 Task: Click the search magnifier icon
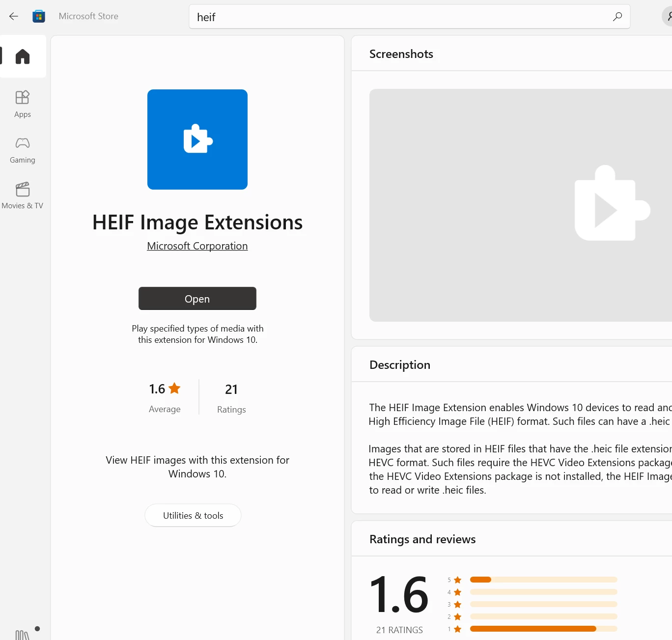pyautogui.click(x=617, y=17)
